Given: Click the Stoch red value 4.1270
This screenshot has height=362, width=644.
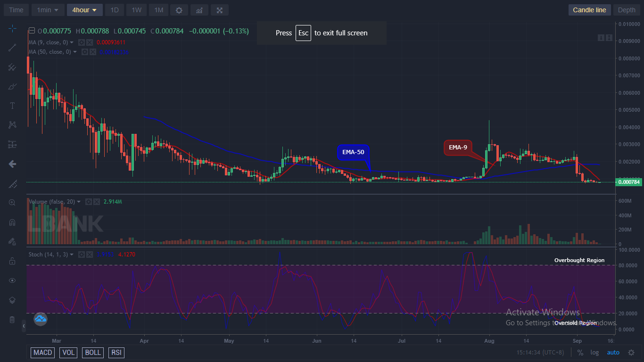Looking at the screenshot, I should 127,255.
